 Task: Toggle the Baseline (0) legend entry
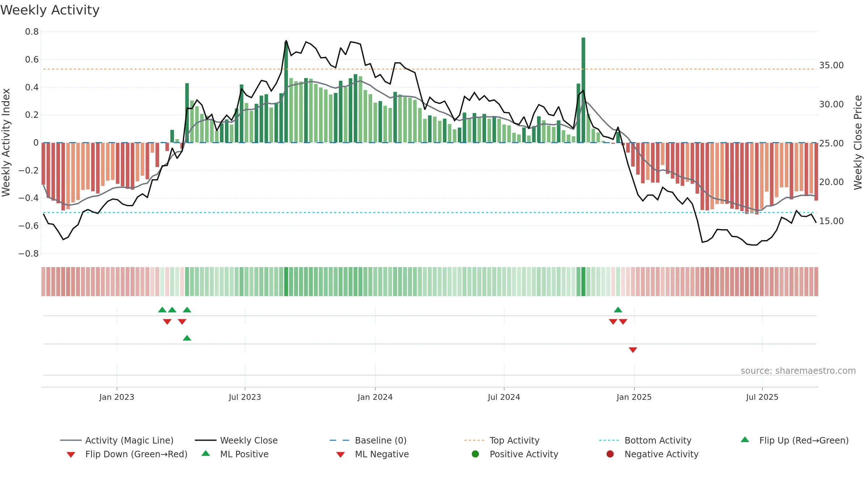[368, 440]
